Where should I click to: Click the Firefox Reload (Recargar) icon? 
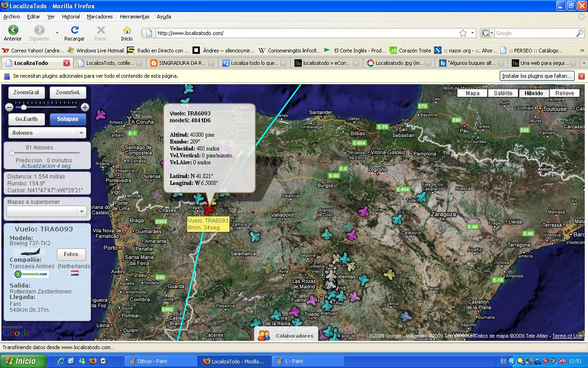(74, 30)
